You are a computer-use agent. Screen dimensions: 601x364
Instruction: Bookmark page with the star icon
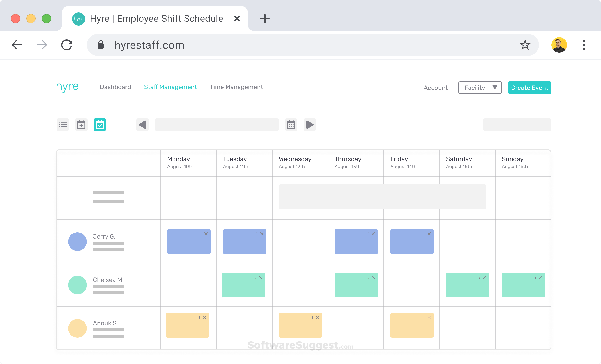525,45
